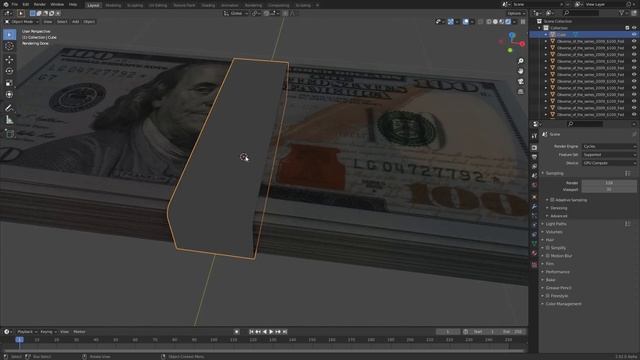
Task: Toggle Cube visibility eye icon
Action: click(634, 35)
